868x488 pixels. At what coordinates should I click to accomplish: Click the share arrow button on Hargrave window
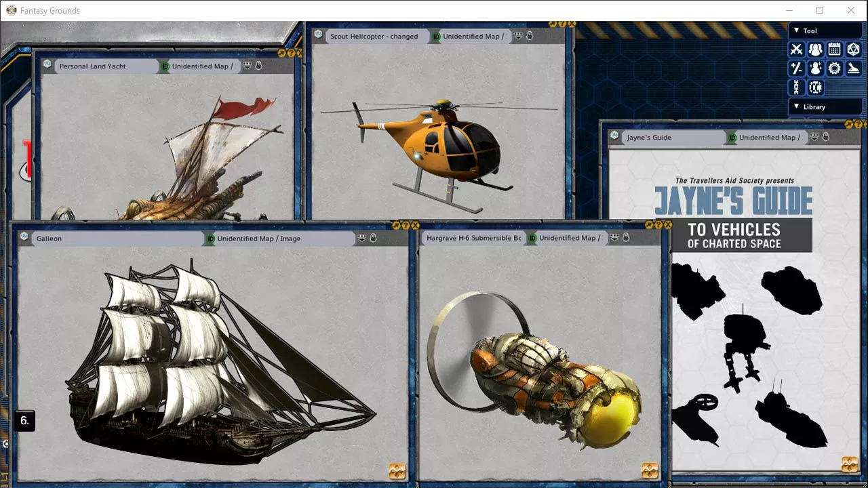pyautogui.click(x=649, y=225)
